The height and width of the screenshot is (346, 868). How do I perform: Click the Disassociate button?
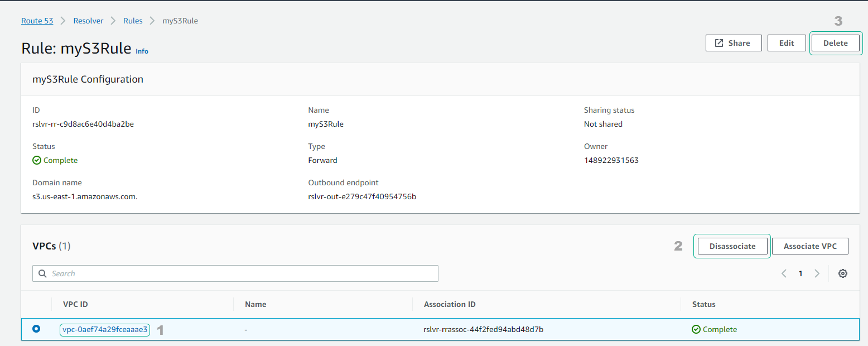click(x=732, y=246)
